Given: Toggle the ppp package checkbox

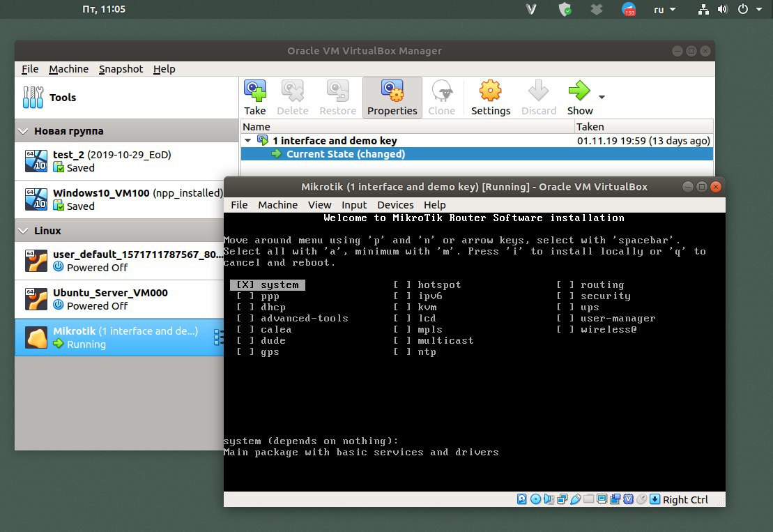Looking at the screenshot, I should tap(245, 296).
